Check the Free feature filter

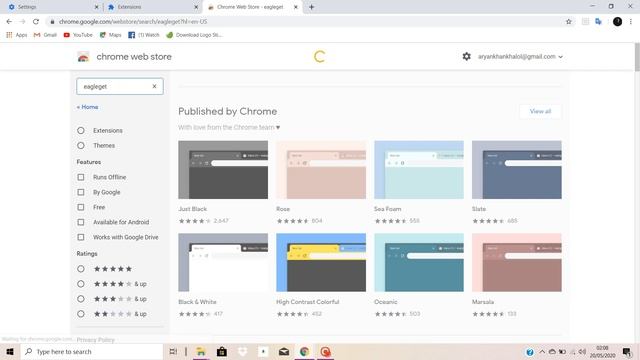(x=81, y=207)
